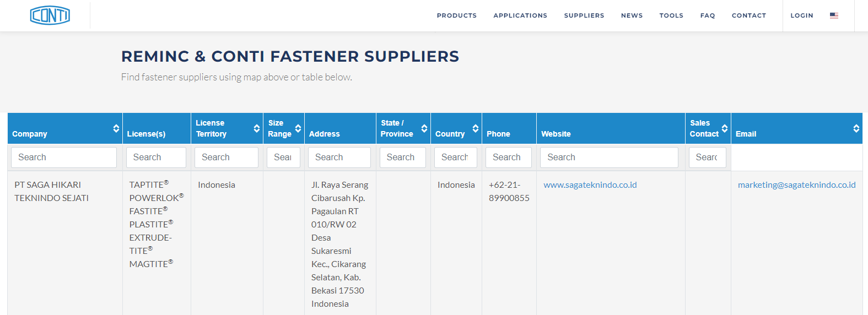This screenshot has width=868, height=315.
Task: Click the CONTI logo
Action: point(50,15)
